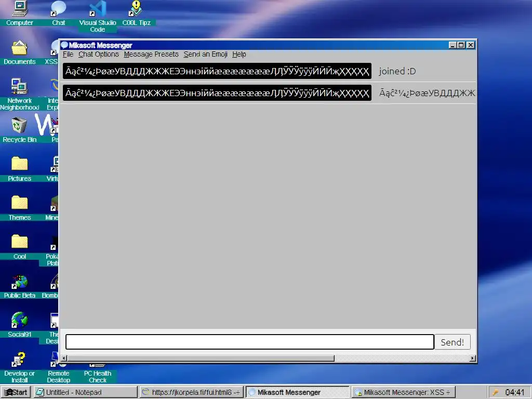
Task: Open the File menu
Action: pyautogui.click(x=68, y=54)
